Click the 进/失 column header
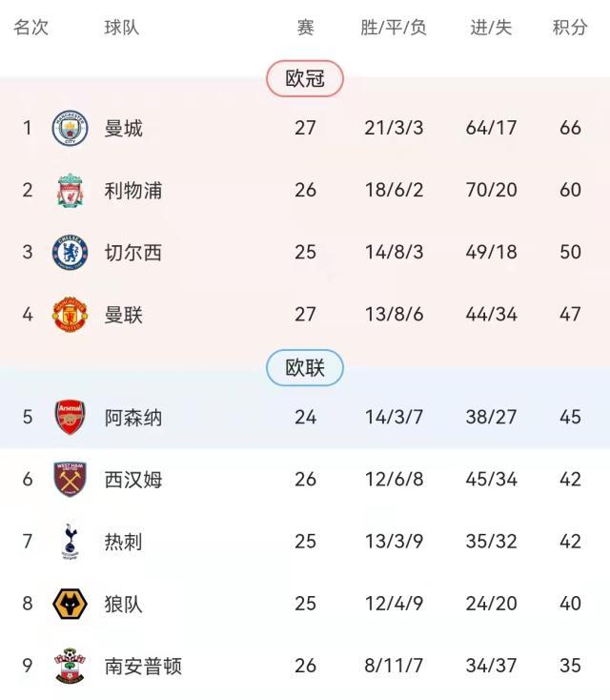Viewport: 610px width, 700px height. [491, 28]
